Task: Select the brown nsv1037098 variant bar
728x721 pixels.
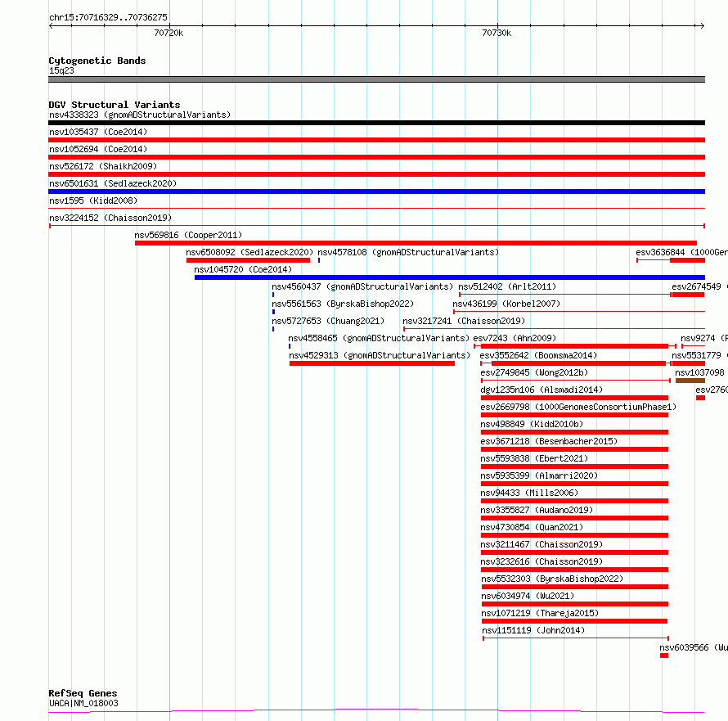Action: (x=690, y=381)
